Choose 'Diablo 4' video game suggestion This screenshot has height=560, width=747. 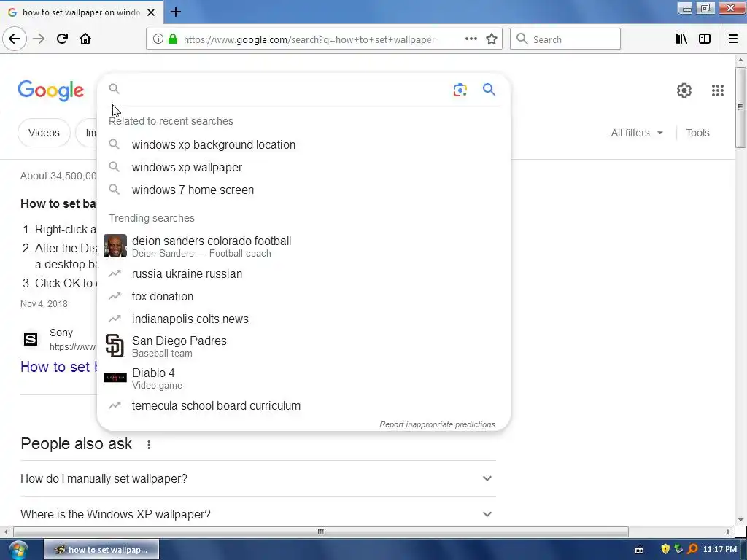pos(303,378)
